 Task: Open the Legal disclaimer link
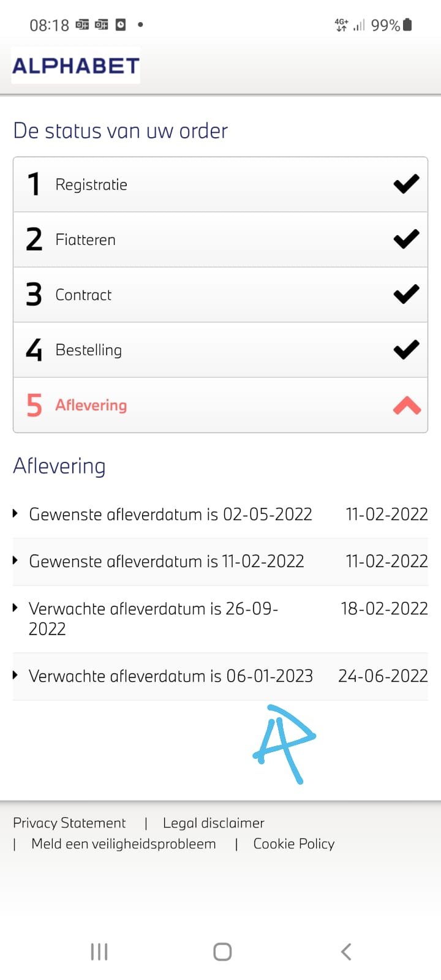pyautogui.click(x=213, y=823)
